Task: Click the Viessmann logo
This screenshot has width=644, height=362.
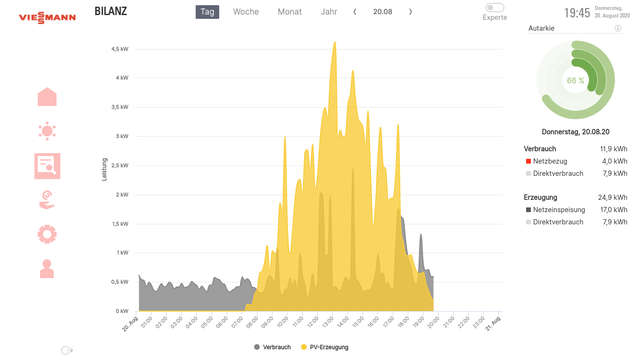Action: tap(47, 18)
